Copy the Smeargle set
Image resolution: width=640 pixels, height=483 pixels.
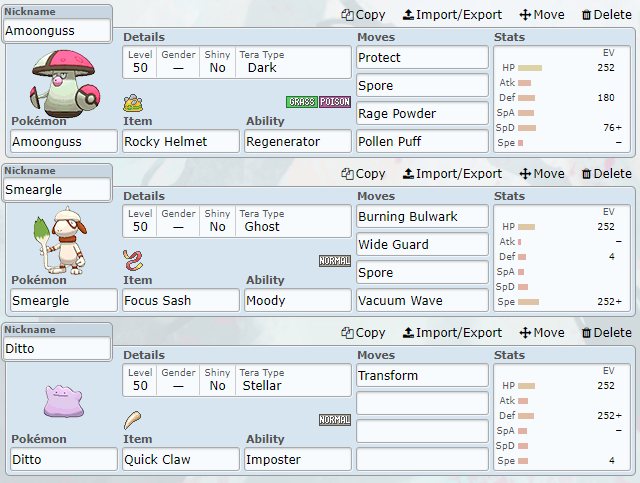[x=363, y=174]
